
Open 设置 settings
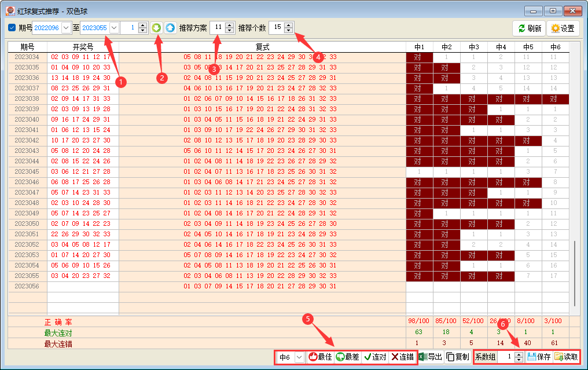[563, 28]
